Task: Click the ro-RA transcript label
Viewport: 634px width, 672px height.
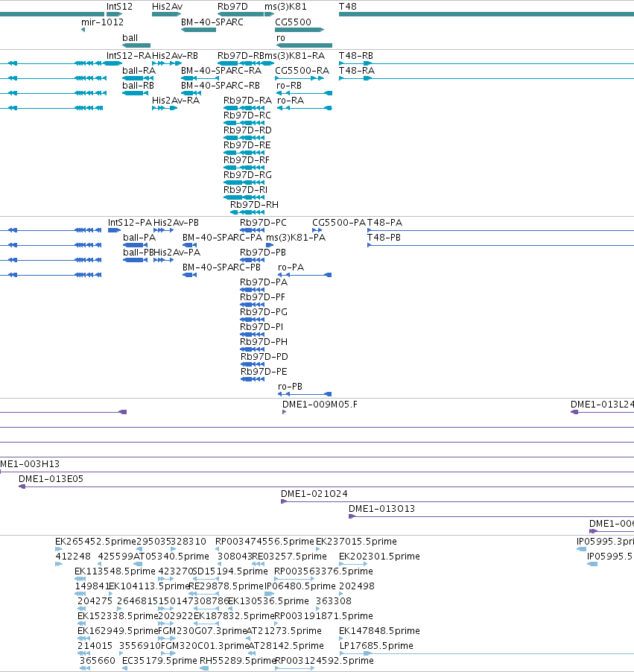Action: pyautogui.click(x=291, y=101)
